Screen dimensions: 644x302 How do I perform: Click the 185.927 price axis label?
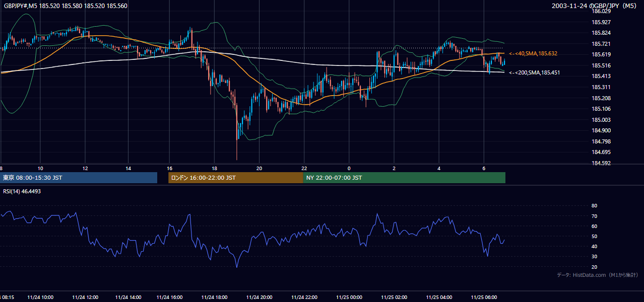click(601, 22)
